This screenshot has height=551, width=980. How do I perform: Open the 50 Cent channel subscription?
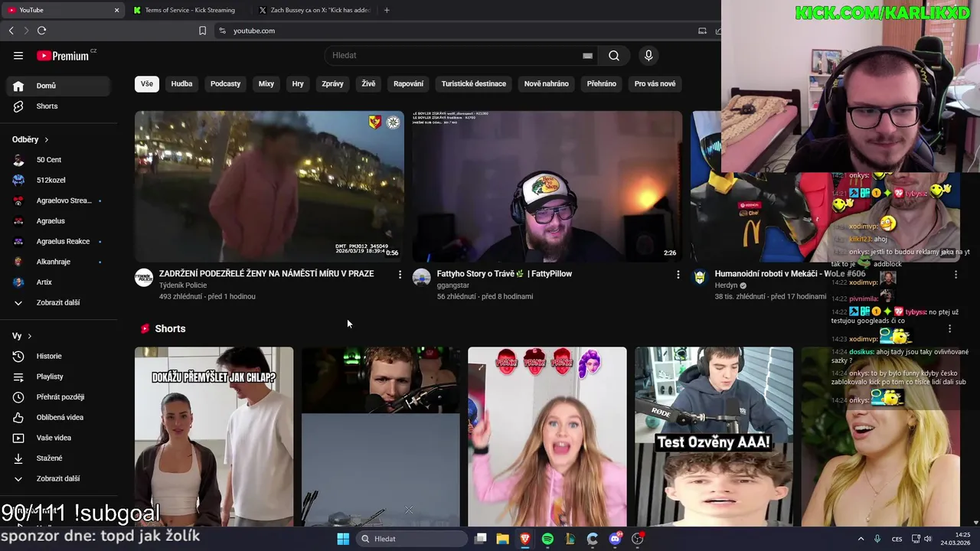coord(59,160)
